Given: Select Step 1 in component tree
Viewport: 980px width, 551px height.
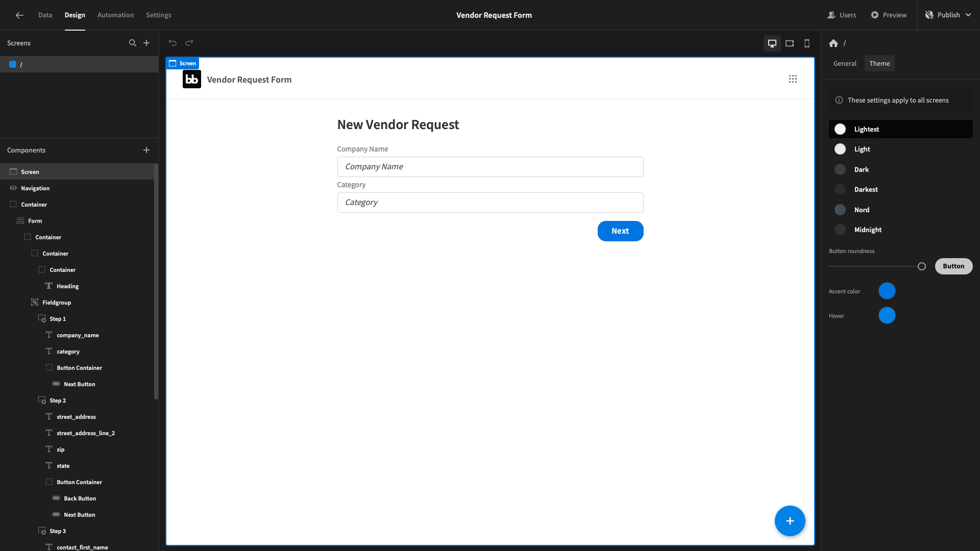Looking at the screenshot, I should 77,319.
